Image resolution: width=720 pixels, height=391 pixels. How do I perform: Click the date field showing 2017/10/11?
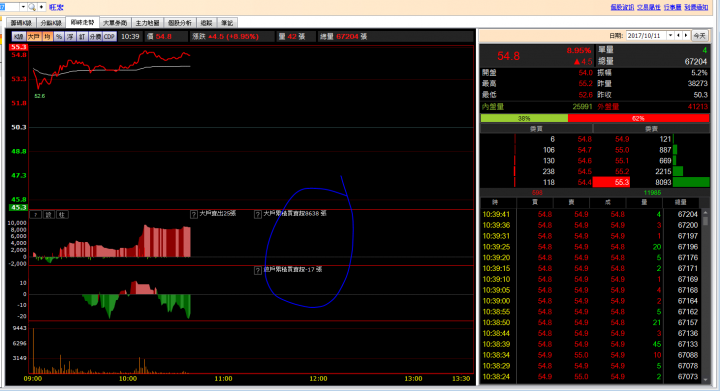[x=646, y=35]
